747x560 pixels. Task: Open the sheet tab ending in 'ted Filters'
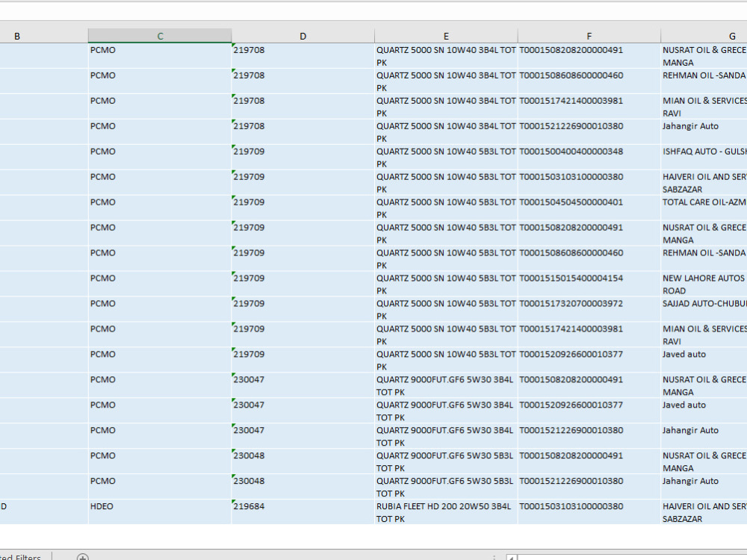pyautogui.click(x=20, y=557)
